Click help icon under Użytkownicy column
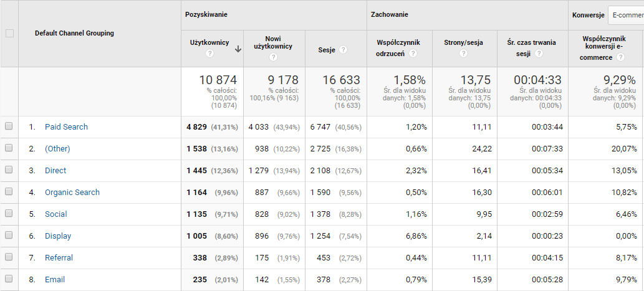 (x=209, y=54)
